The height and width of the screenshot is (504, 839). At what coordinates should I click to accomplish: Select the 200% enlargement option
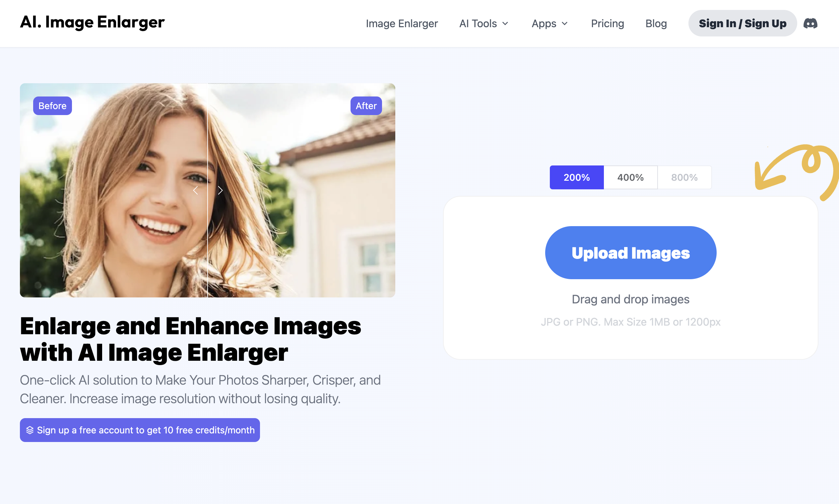(576, 177)
